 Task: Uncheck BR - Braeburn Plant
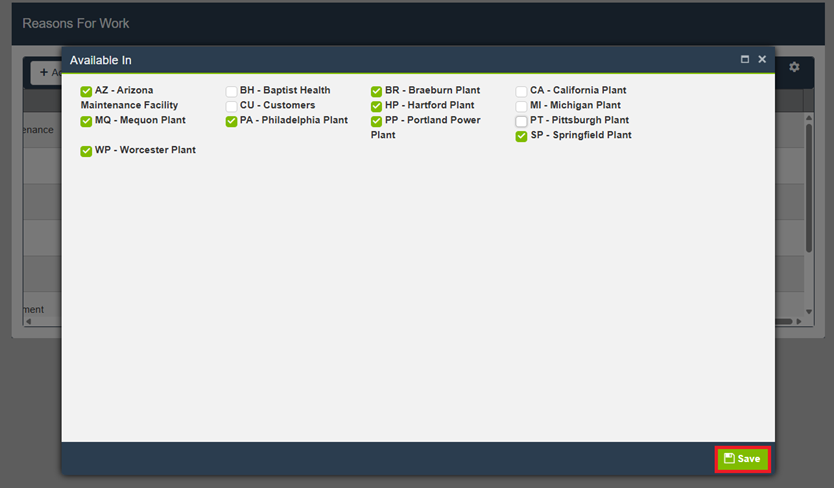click(377, 91)
